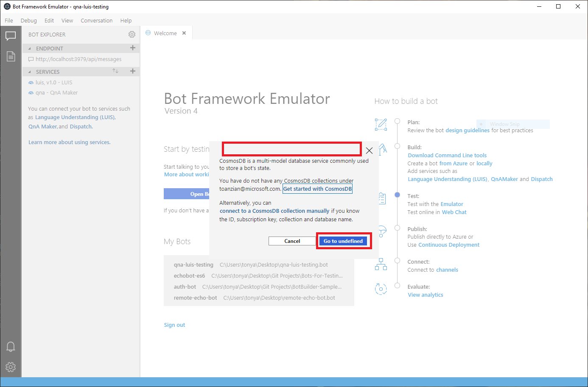Click the Plan step timeline marker

(x=397, y=121)
